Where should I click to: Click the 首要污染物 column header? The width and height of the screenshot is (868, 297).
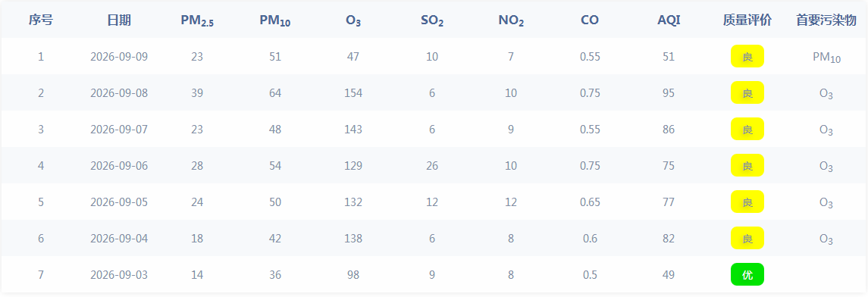point(826,20)
